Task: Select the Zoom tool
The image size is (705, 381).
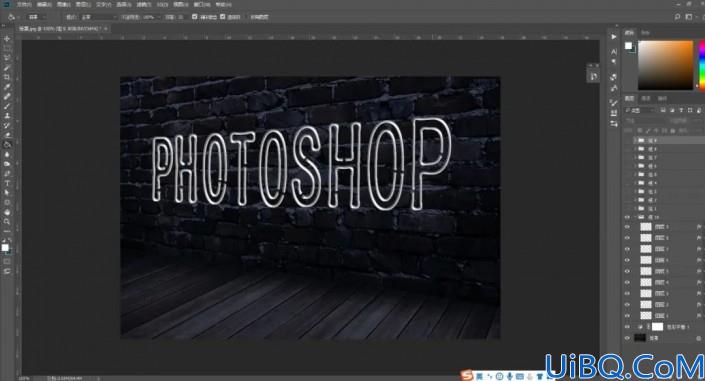Action: [x=7, y=221]
